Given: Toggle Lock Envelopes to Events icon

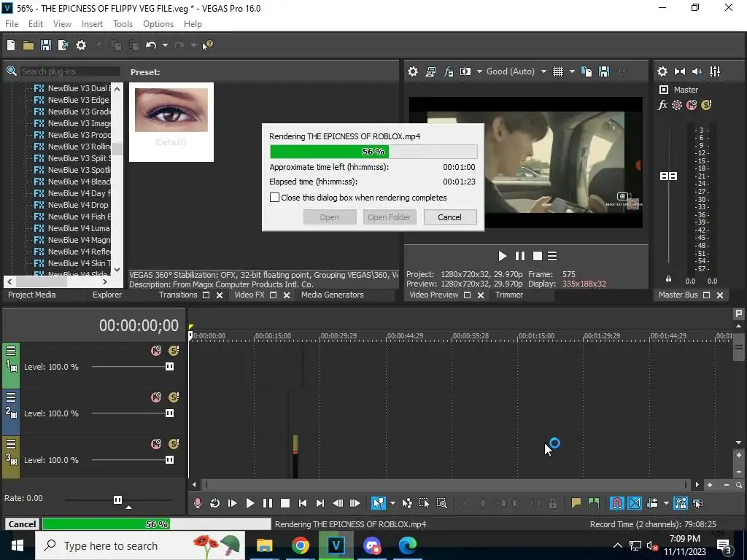Looking at the screenshot, I should coord(681,503).
